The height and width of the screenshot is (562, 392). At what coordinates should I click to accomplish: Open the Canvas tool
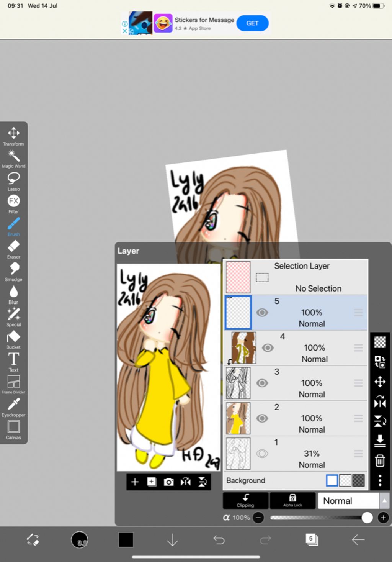click(x=13, y=430)
